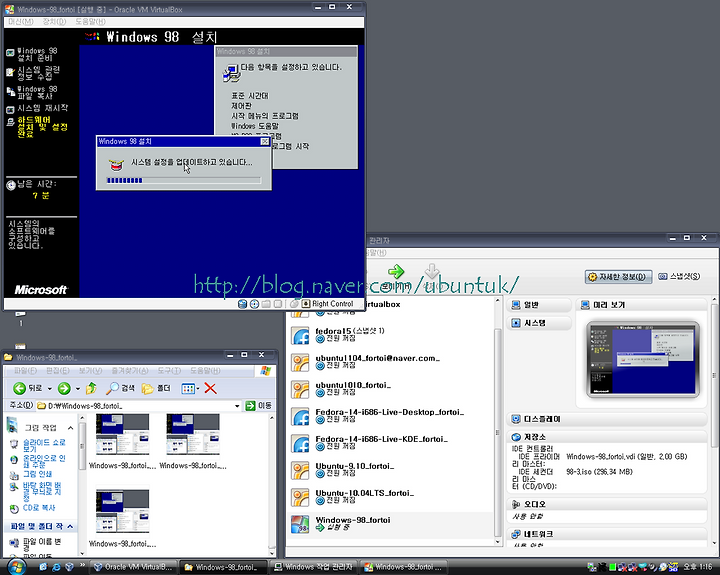Screen dimensions: 720x575
Task: Click the 온라인으로 인화 주문 link
Action: (44, 462)
